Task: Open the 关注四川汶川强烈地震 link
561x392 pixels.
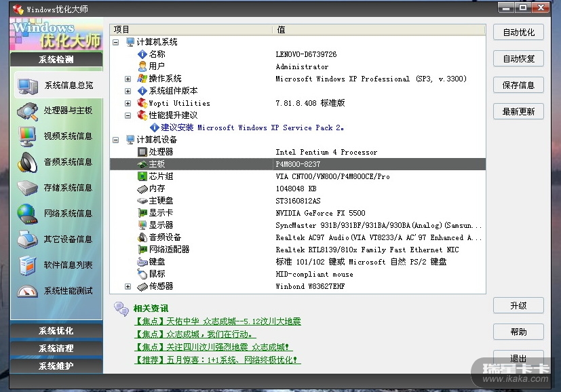Action: [x=213, y=347]
